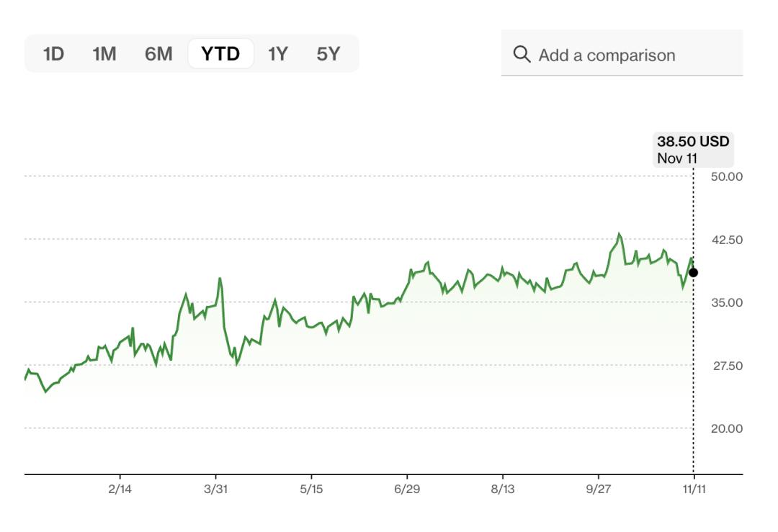Switch to the 1D time range
Image resolution: width=778 pixels, height=532 pixels.
(x=53, y=54)
